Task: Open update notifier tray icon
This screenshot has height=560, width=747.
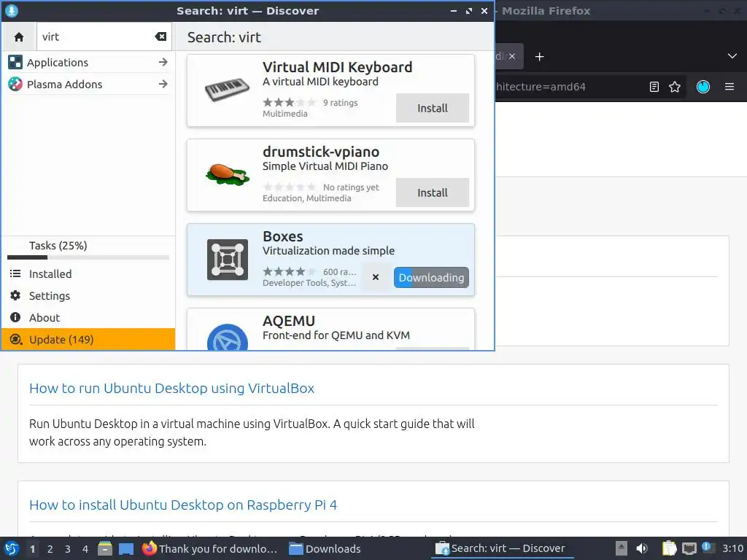Action: pyautogui.click(x=707, y=548)
